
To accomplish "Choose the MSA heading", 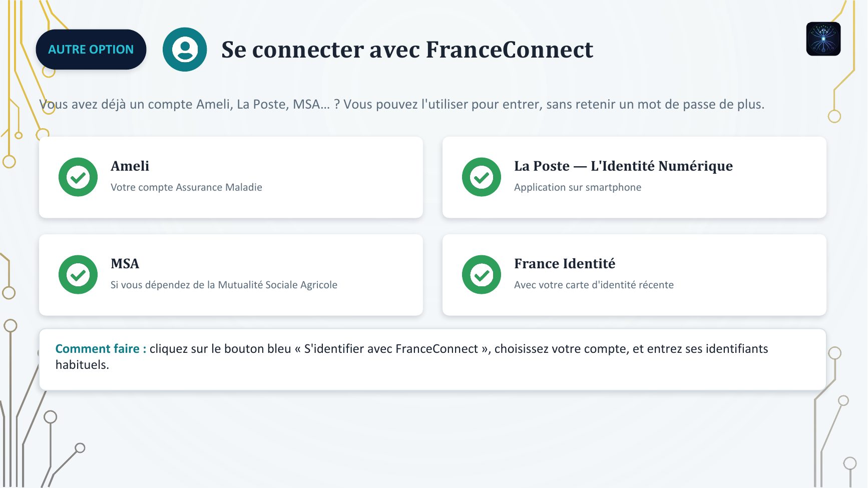I will 125,264.
